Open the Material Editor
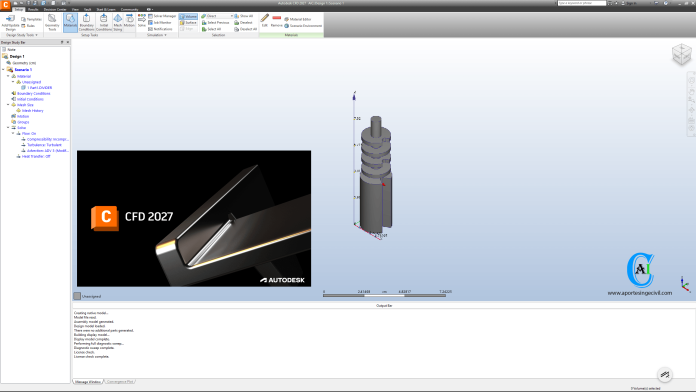 (298, 19)
